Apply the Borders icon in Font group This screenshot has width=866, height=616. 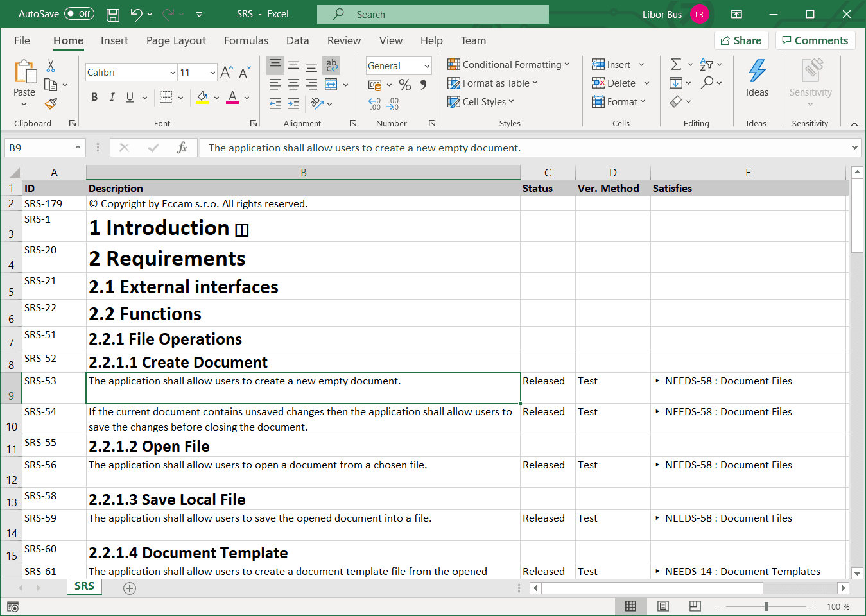tap(166, 98)
